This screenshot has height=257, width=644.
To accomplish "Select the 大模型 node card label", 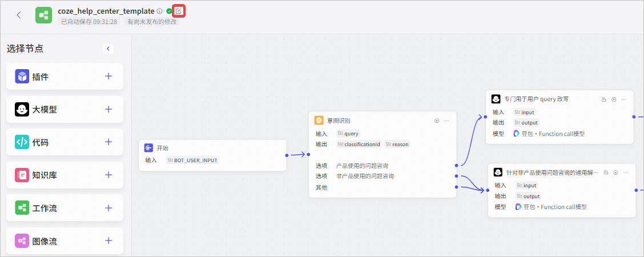I will pyautogui.click(x=45, y=110).
